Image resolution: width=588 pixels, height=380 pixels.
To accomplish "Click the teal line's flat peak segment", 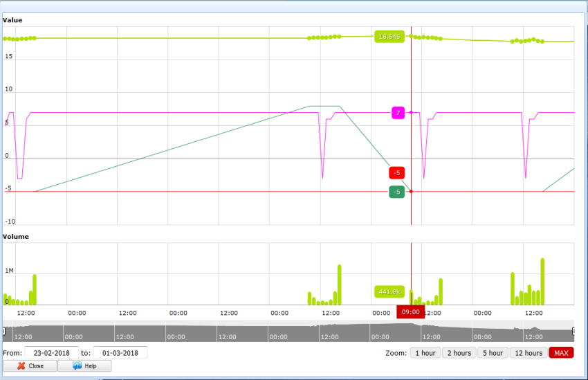I will 325,106.
